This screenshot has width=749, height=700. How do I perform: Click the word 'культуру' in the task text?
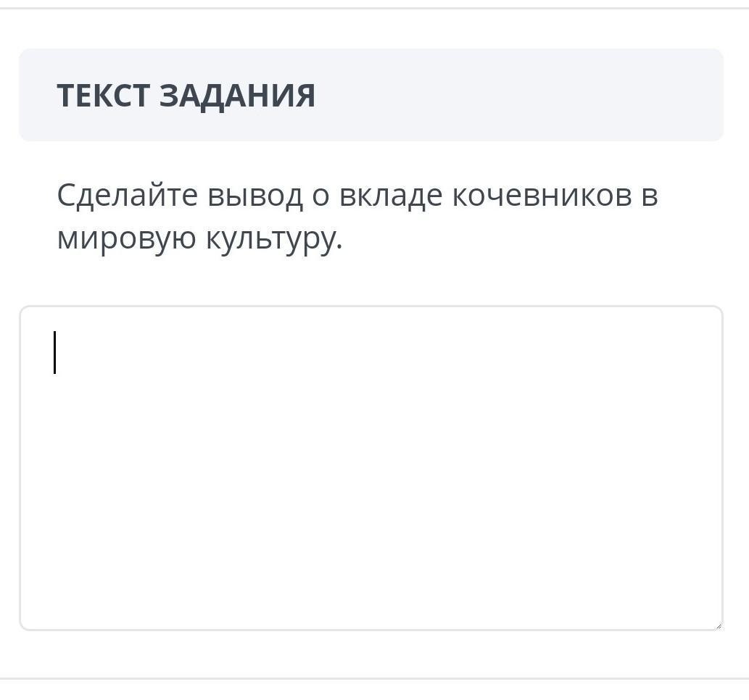(x=270, y=238)
